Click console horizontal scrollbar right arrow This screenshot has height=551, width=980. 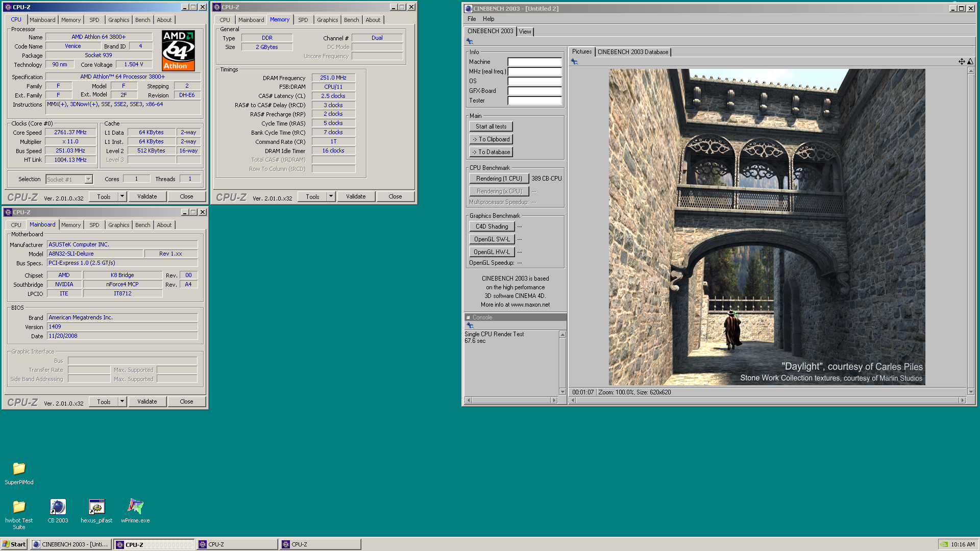coord(554,400)
